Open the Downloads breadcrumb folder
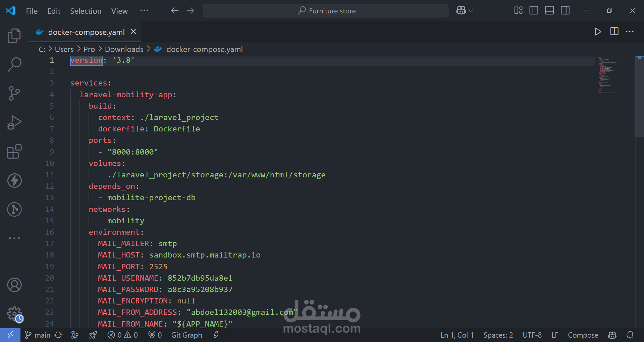Screen dimensions: 644x342 pyautogui.click(x=124, y=49)
